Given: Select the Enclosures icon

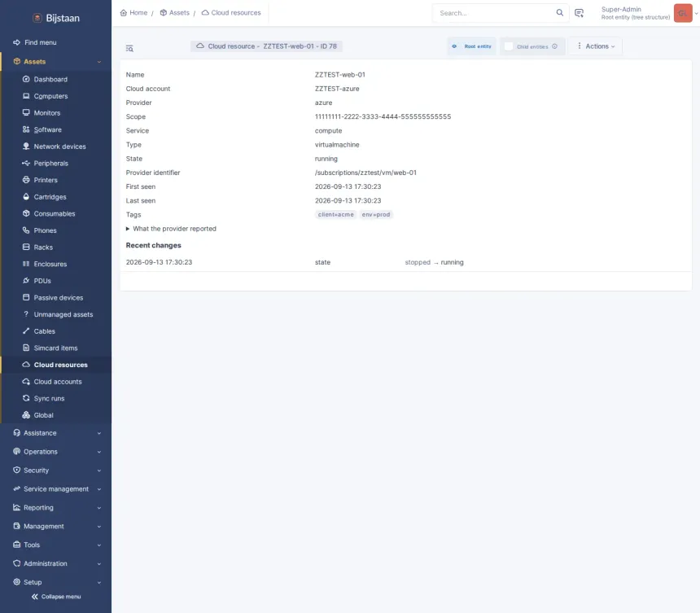Looking at the screenshot, I should click(x=26, y=264).
